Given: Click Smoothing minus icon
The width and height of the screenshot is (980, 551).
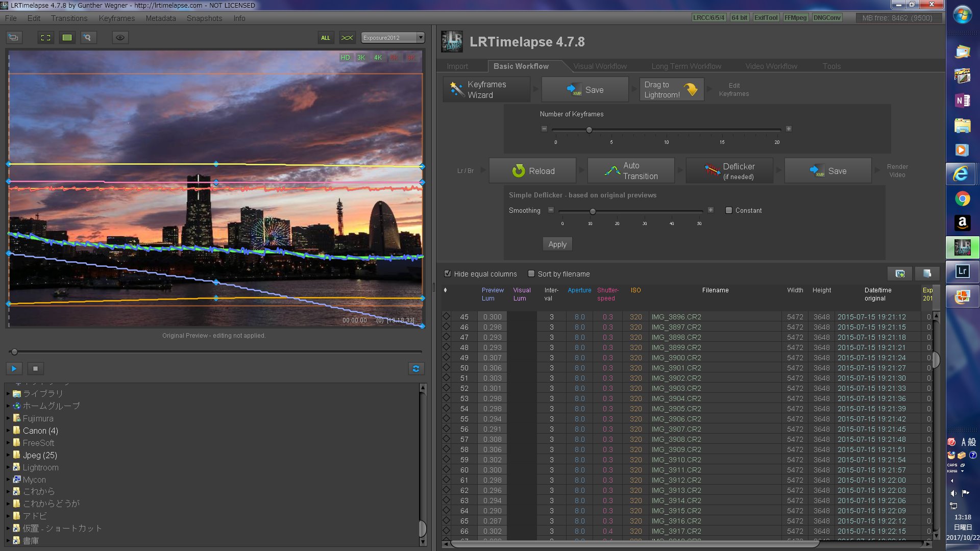Looking at the screenshot, I should coord(551,210).
